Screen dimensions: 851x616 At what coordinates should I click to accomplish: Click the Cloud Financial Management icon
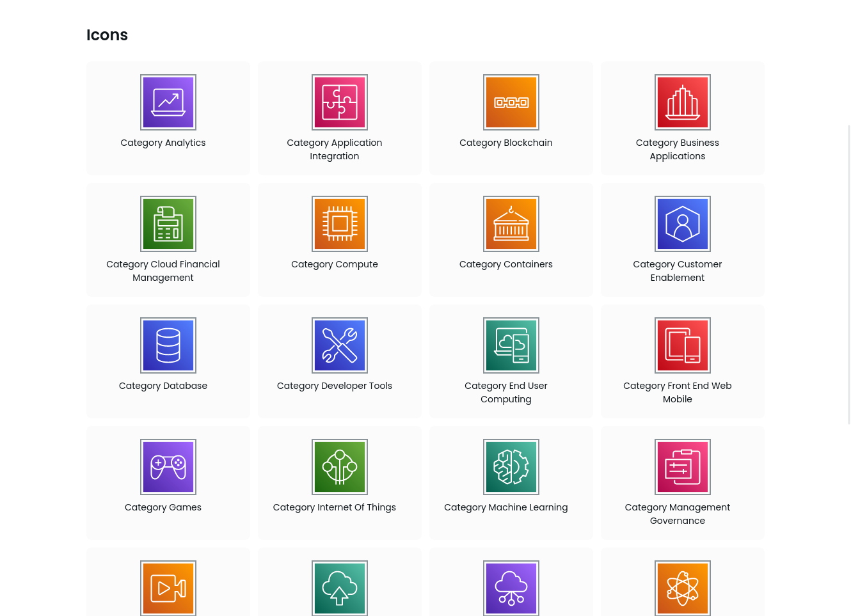click(168, 224)
